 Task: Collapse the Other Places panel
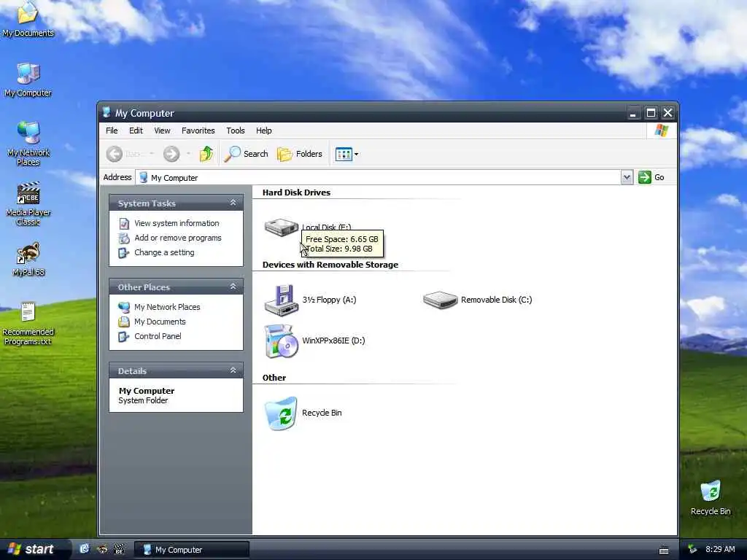pos(233,287)
